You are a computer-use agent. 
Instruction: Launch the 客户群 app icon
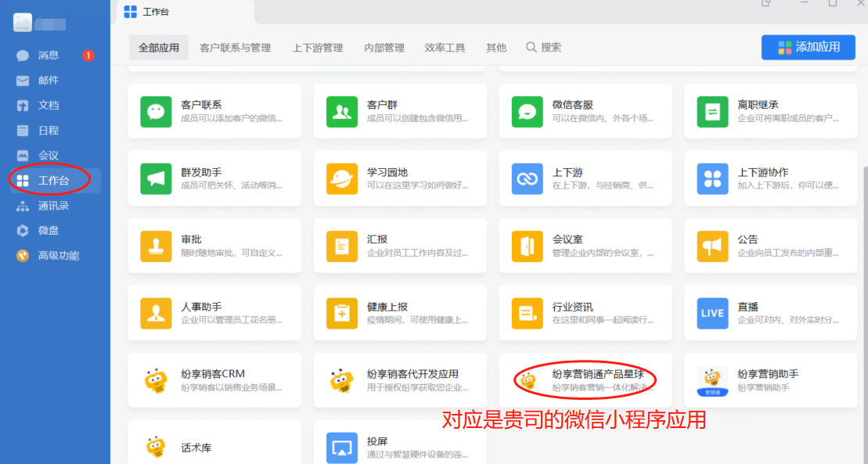click(x=341, y=111)
